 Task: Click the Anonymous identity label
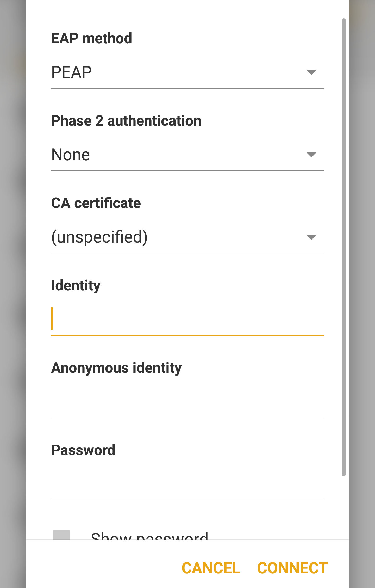tap(116, 368)
